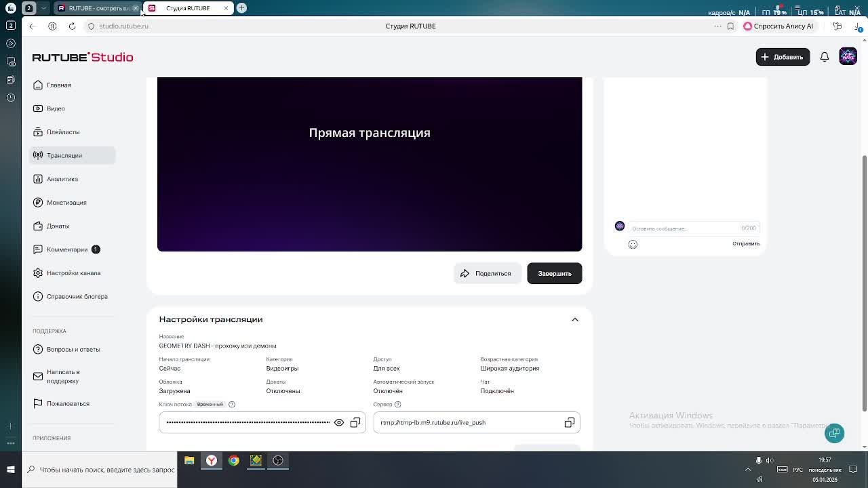Viewport: 868px width, 488px height.
Task: Click Написать в поддержку mail icon
Action: click(38, 376)
